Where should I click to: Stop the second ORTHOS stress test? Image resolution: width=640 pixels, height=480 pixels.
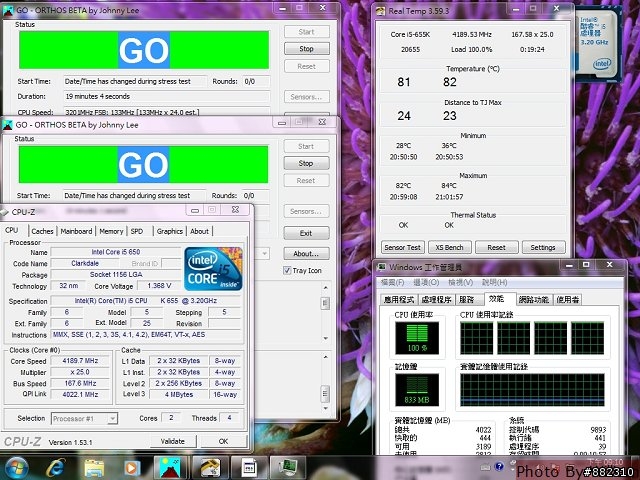click(x=306, y=163)
